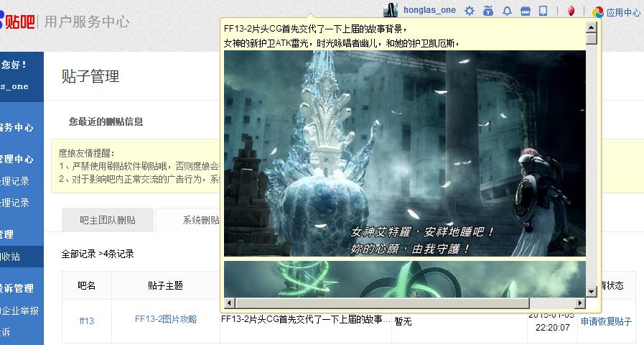The height and width of the screenshot is (345, 644).
Task: Click the 全部记录 breadcrumb
Action: pos(78,254)
